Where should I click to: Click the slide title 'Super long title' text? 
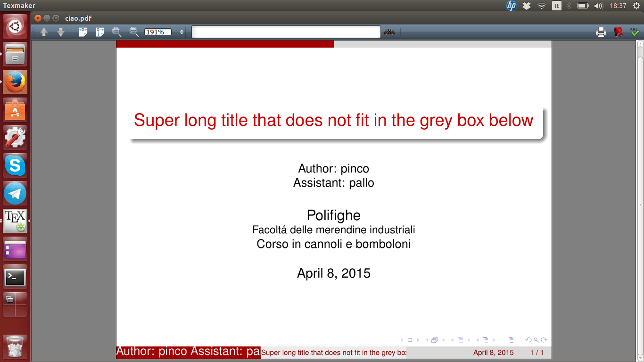[x=333, y=120]
